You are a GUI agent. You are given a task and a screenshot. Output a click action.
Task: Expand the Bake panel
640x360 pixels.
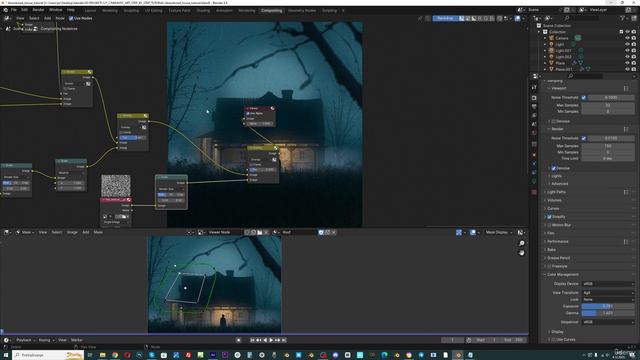pyautogui.click(x=551, y=250)
